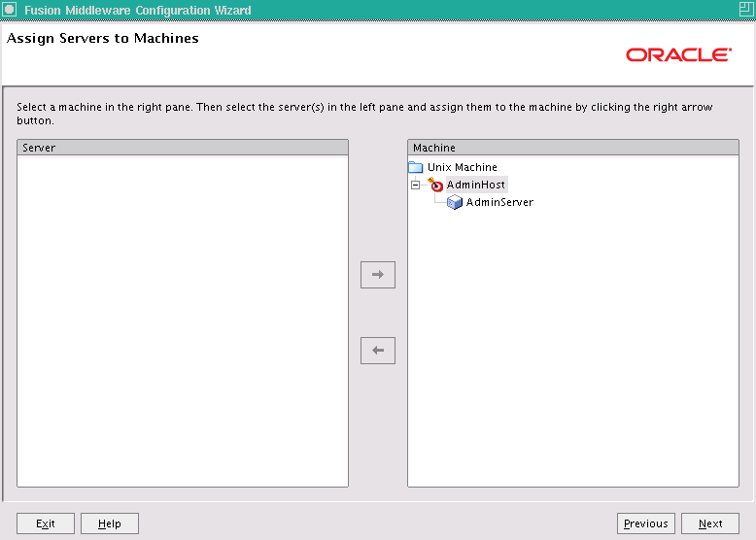The height and width of the screenshot is (540, 756).
Task: Go back with the Previous button
Action: [x=645, y=523]
